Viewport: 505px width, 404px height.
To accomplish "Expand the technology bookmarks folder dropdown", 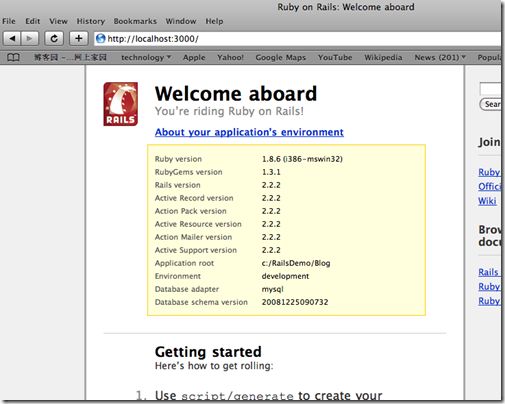I will click(x=146, y=58).
